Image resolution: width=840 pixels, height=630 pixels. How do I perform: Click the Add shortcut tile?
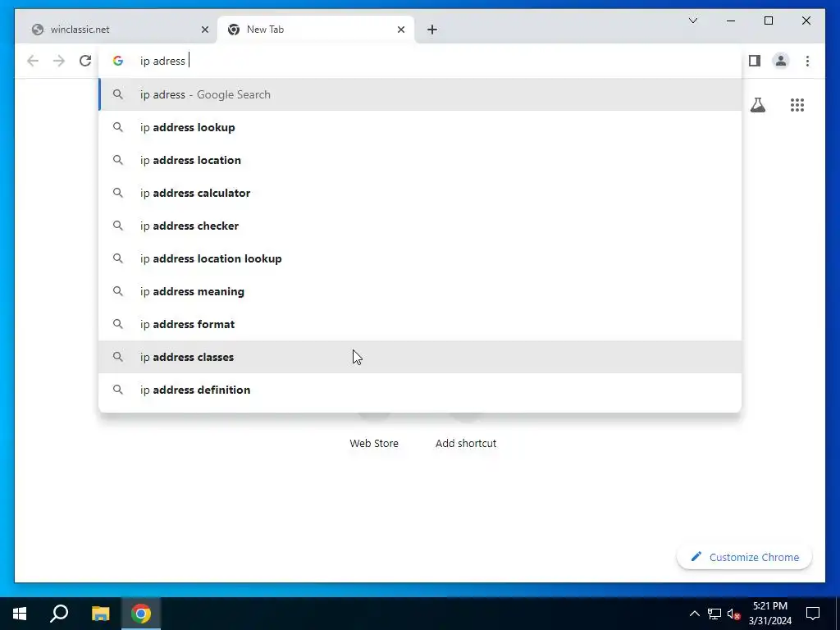(x=466, y=443)
